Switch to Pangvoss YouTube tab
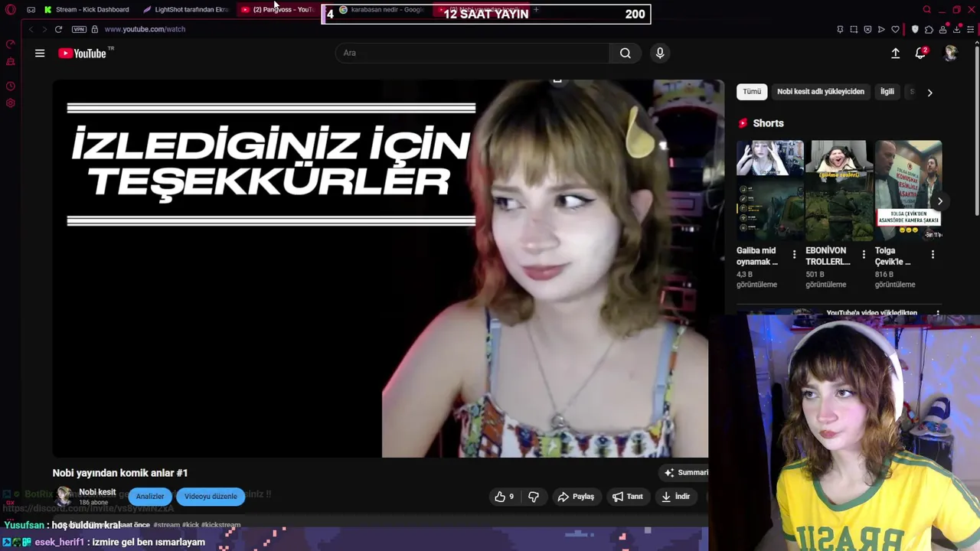The width and height of the screenshot is (980, 551). coord(277,9)
